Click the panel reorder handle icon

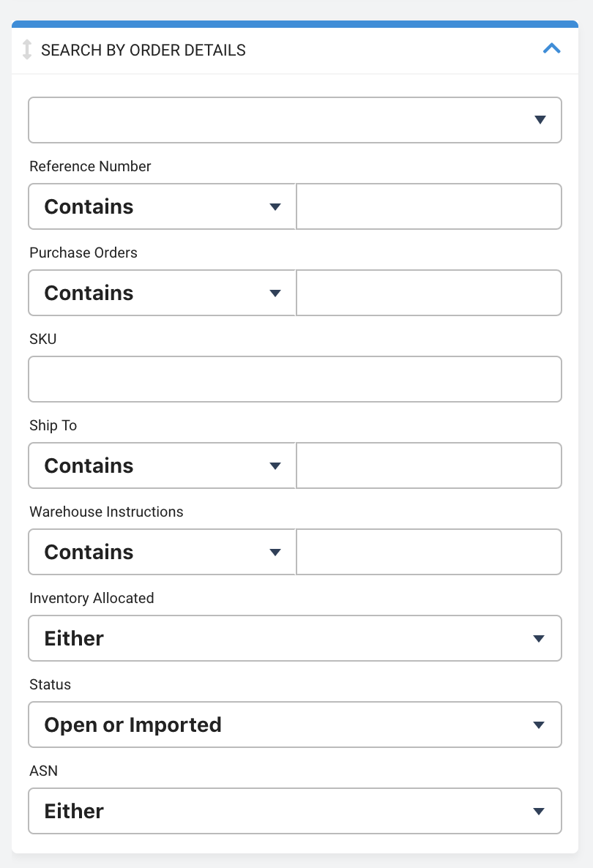[x=26, y=49]
